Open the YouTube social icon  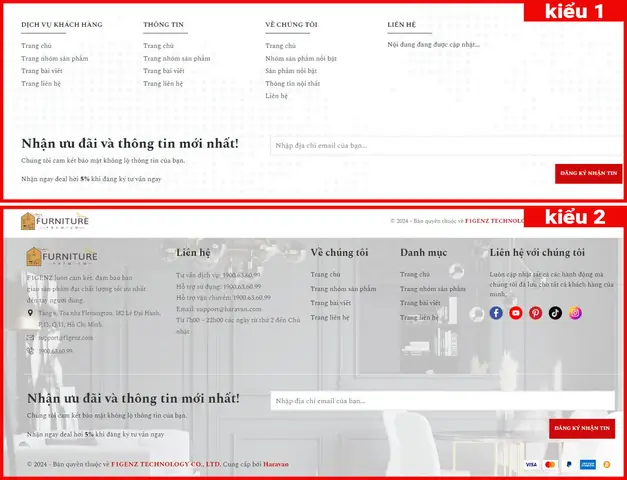point(515,313)
